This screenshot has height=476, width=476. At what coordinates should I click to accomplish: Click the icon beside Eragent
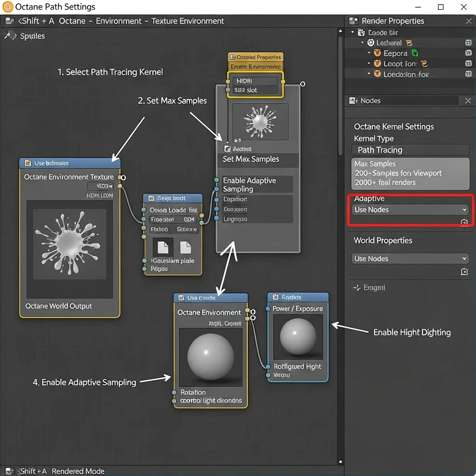click(x=357, y=287)
